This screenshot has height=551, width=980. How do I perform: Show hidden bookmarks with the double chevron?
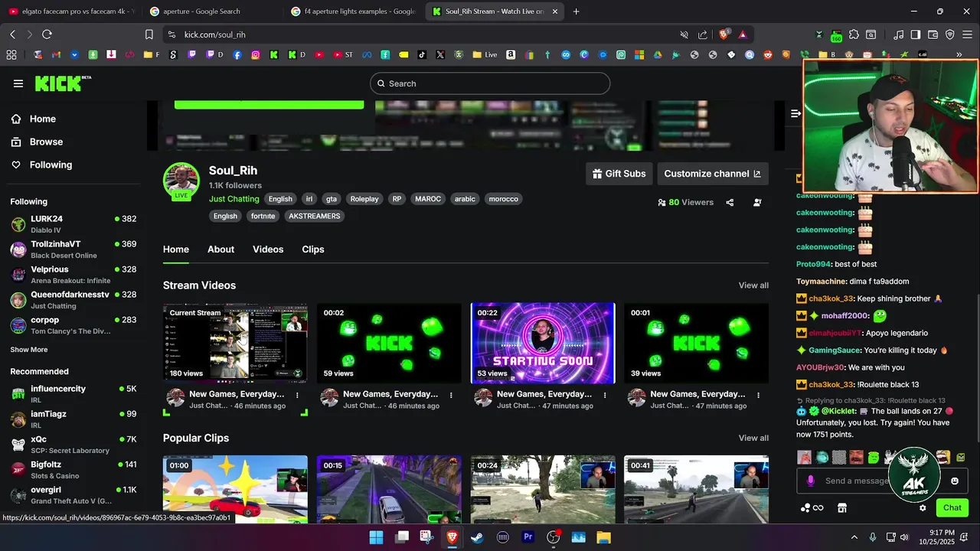coord(959,55)
